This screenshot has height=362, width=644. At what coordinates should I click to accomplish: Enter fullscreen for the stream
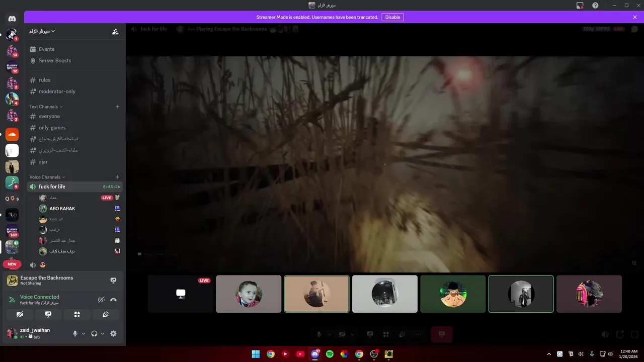click(x=635, y=334)
